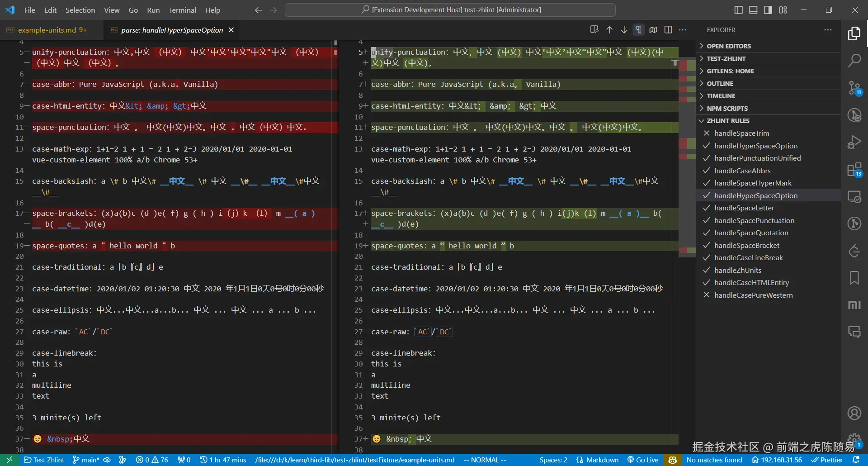Toggle handleCasePureWestern rule

(x=753, y=295)
